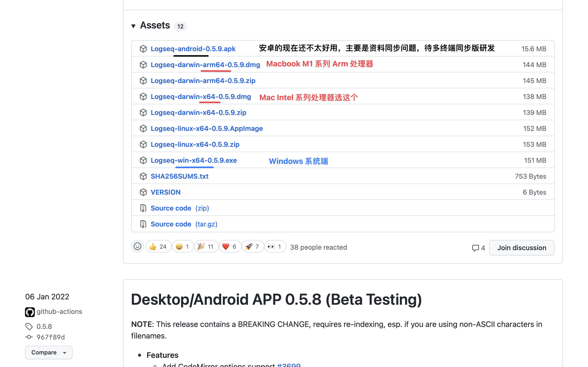This screenshot has height=367, width=588.
Task: Toggle the rocket reaction with 7
Action: point(253,247)
